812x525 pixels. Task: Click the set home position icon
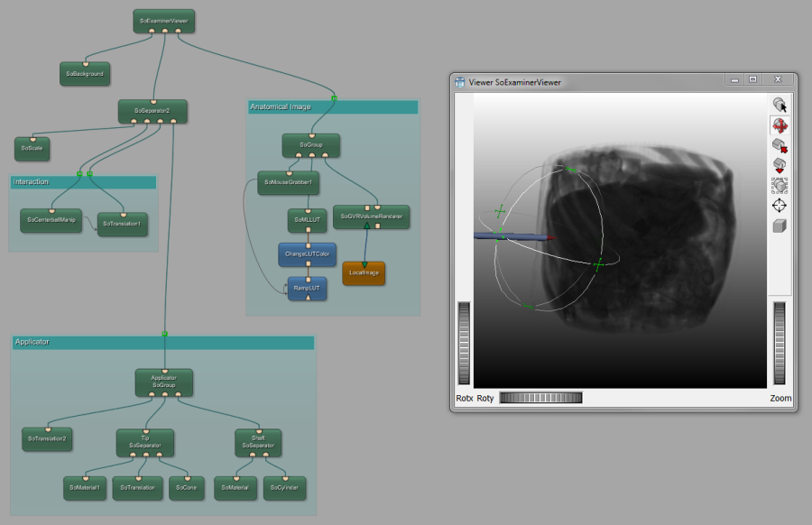[780, 145]
